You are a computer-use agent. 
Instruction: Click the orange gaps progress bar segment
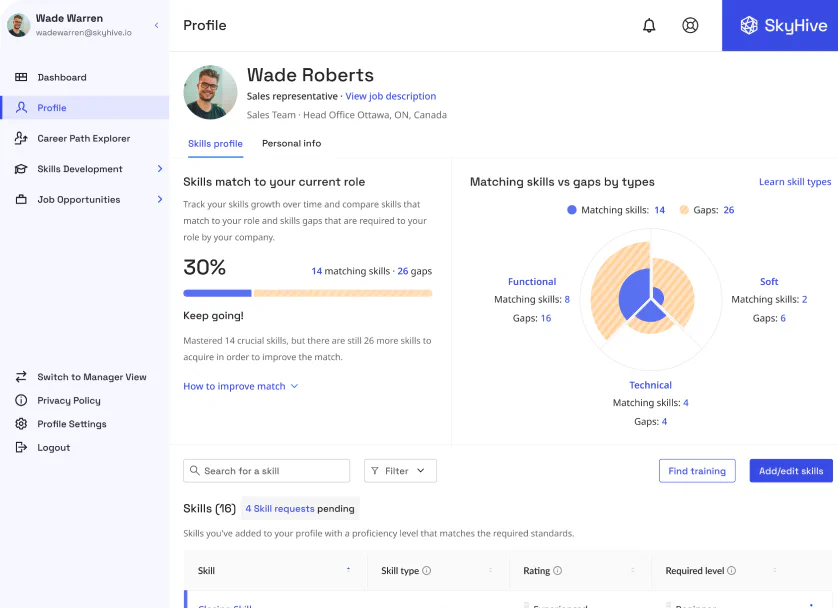[x=343, y=293]
